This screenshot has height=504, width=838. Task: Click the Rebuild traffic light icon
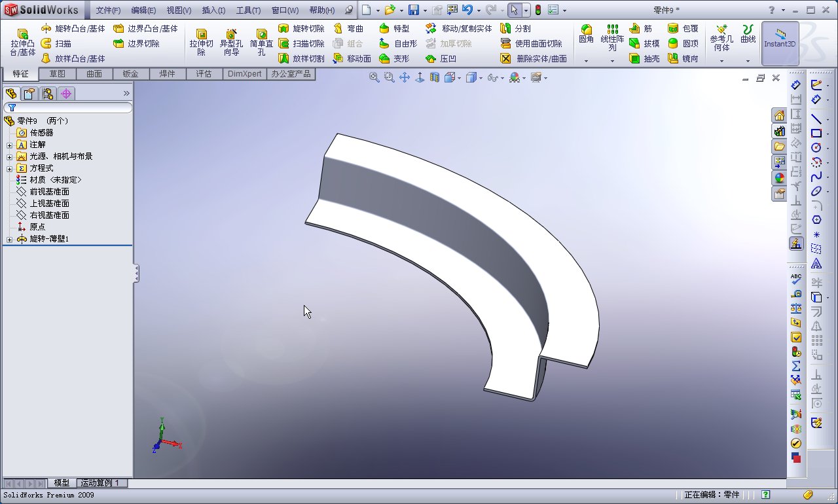(538, 10)
